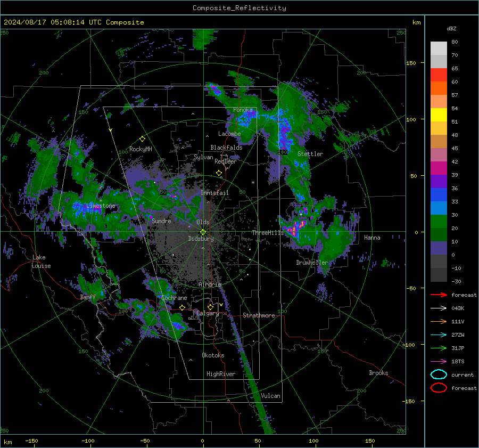Screen dimensions: 479x448
Task: Click the red forecast arrow in legend
Action: coord(439,295)
